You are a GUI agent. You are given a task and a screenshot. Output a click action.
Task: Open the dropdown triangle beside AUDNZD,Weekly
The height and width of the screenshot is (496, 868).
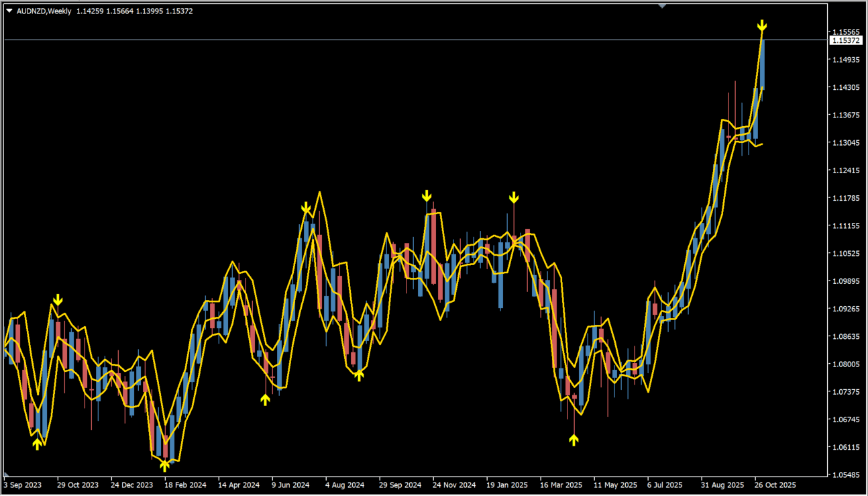point(9,11)
